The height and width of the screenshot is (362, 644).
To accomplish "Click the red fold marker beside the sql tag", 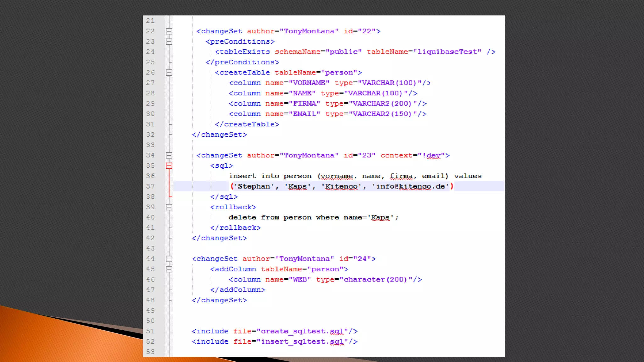I will tap(169, 166).
